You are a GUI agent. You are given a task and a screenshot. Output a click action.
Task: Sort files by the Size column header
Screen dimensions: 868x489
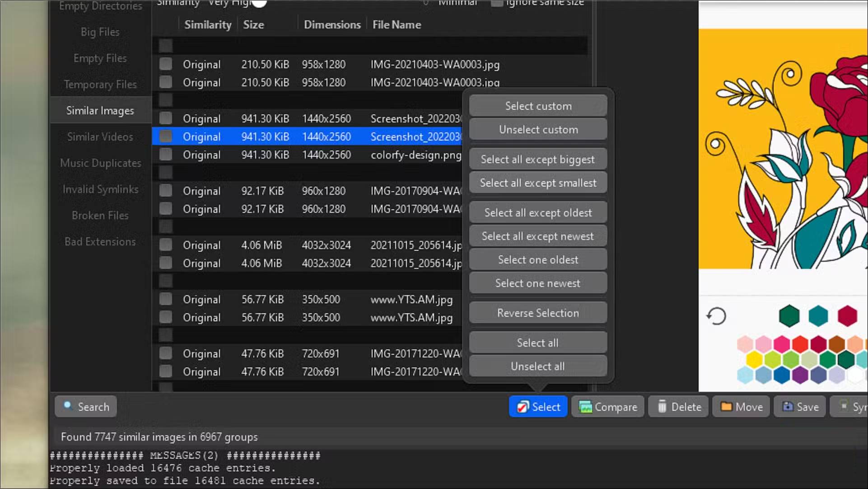[x=253, y=24]
